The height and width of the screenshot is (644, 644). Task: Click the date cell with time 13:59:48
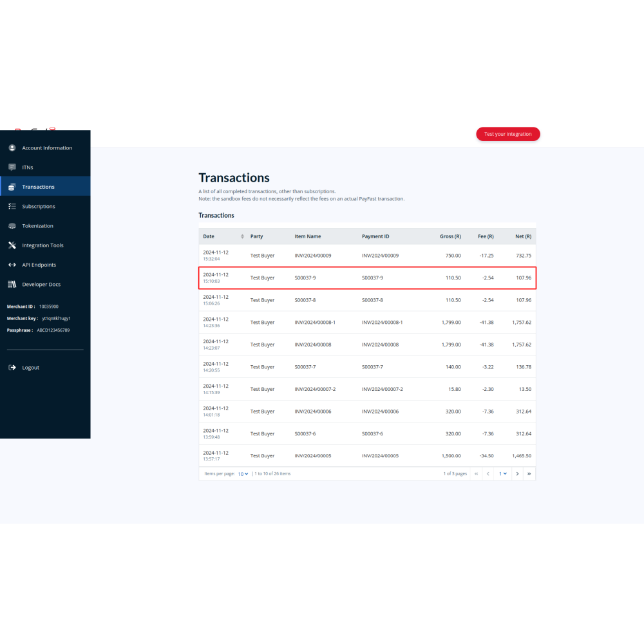[216, 433]
